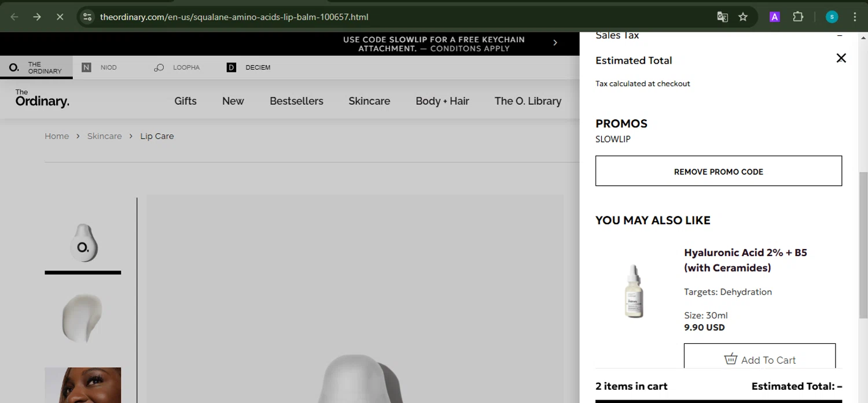Open the New menu
This screenshot has width=868, height=403.
point(233,101)
